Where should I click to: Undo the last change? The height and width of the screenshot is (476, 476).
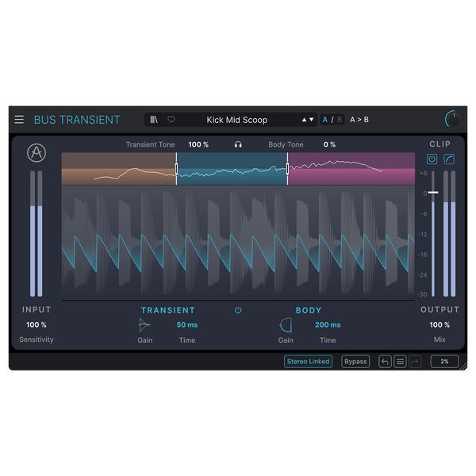tap(385, 362)
